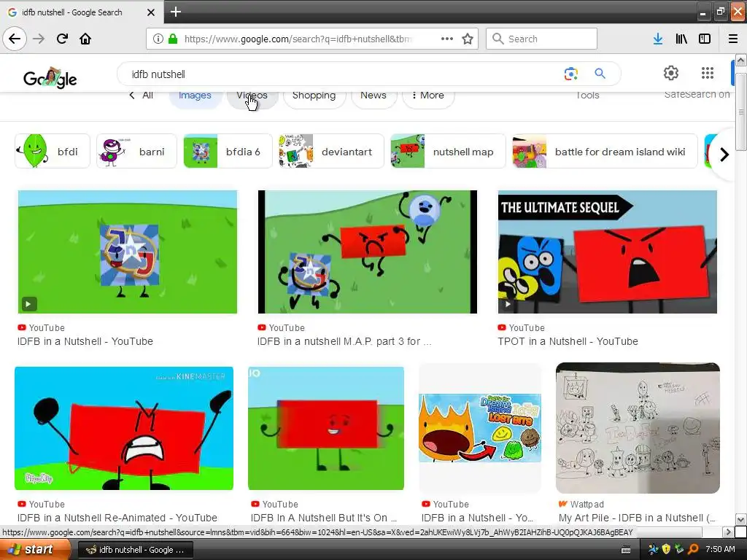Open a new tab with the plus button
Image resolution: width=747 pixels, height=560 pixels.
pyautogui.click(x=176, y=12)
